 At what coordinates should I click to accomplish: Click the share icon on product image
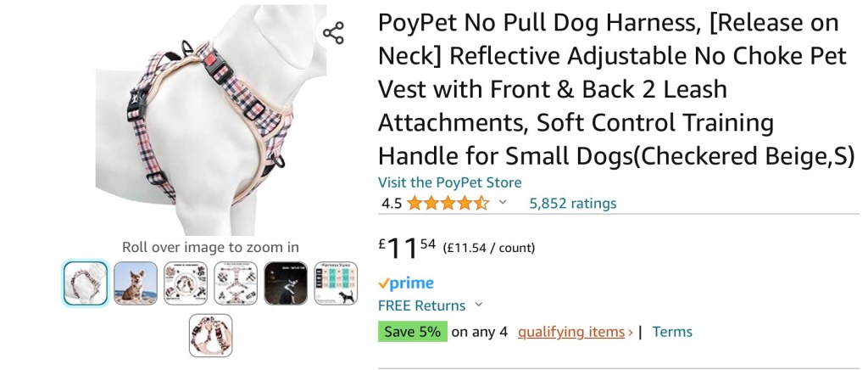(333, 33)
